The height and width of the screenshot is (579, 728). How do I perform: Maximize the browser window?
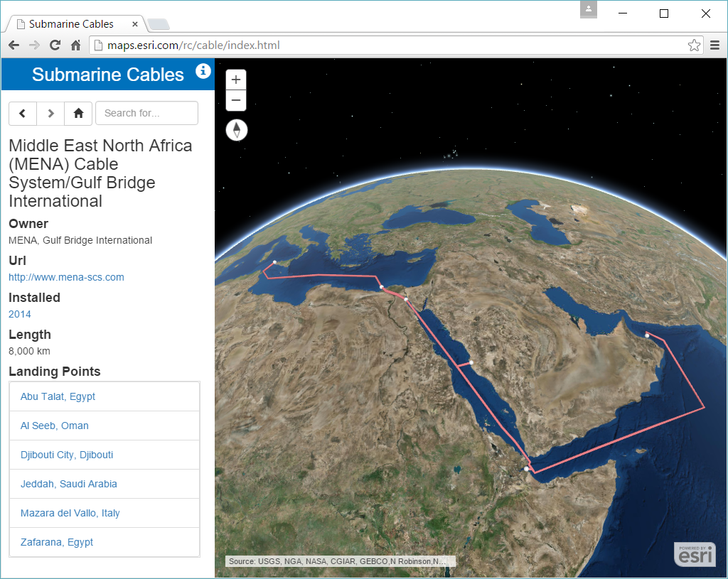664,13
